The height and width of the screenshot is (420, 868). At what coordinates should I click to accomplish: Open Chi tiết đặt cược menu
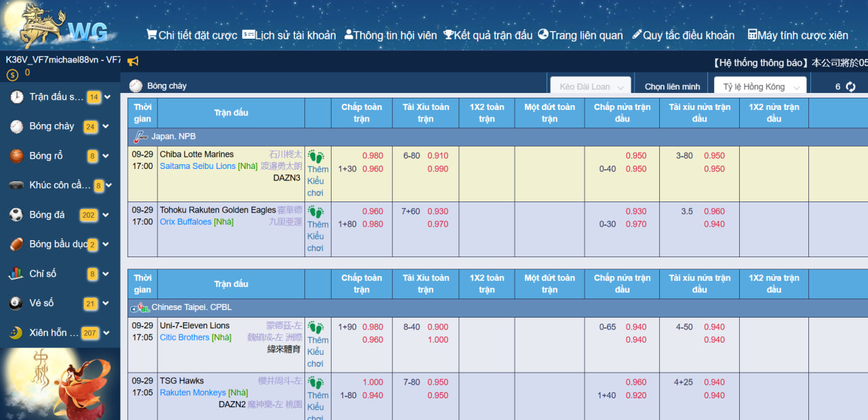point(192,35)
